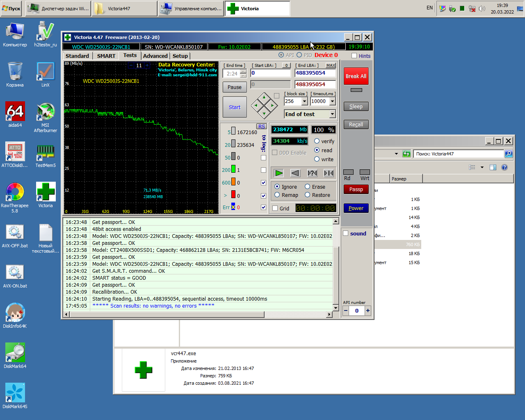Click the Start LBA input field
The width and height of the screenshot is (525, 420).
(270, 73)
